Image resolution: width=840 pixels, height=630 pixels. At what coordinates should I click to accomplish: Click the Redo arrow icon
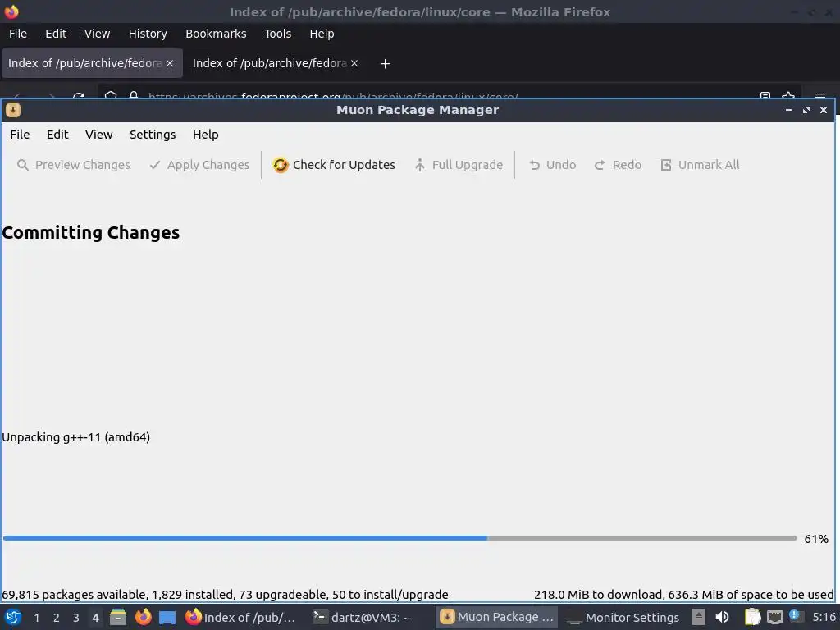coord(600,165)
